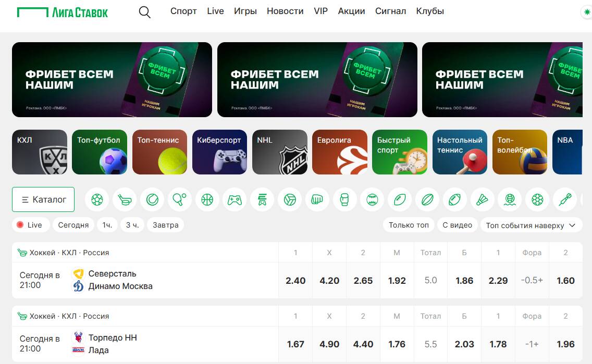Toggle the 'Только топ' filter
The width and height of the screenshot is (592, 364).
pyautogui.click(x=409, y=224)
